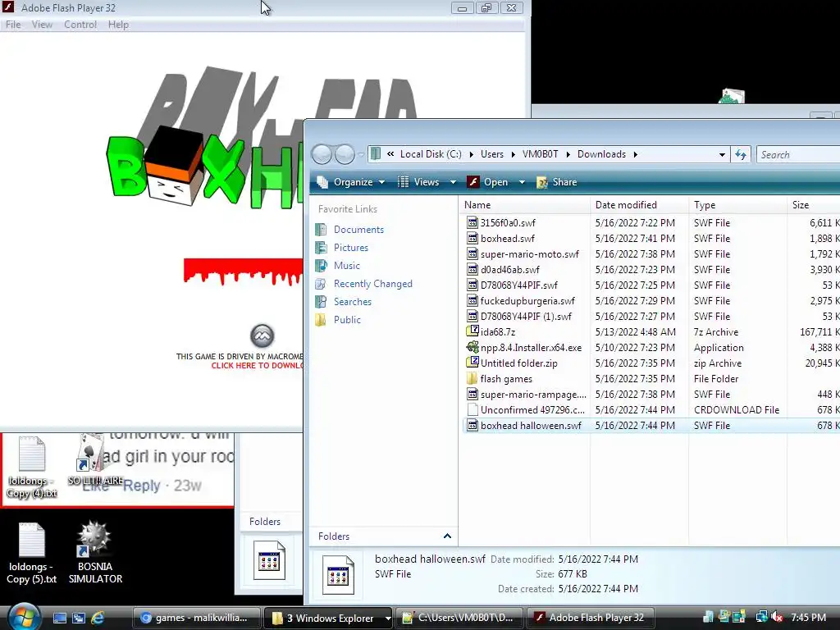Select Users in the address breadcrumb
This screenshot has width=840, height=630.
click(x=492, y=154)
